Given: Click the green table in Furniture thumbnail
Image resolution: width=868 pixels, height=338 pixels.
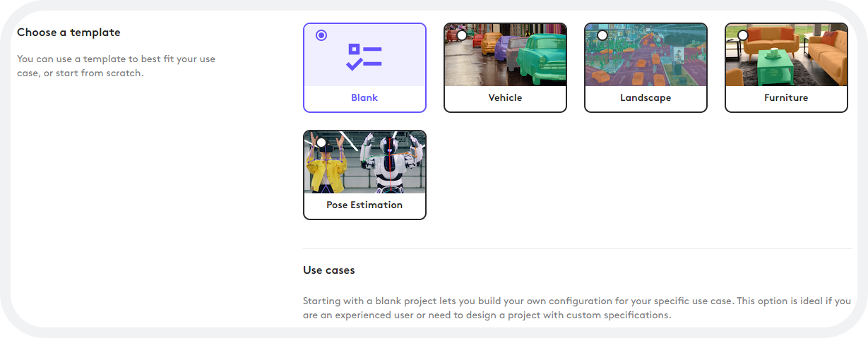Looking at the screenshot, I should (x=777, y=67).
